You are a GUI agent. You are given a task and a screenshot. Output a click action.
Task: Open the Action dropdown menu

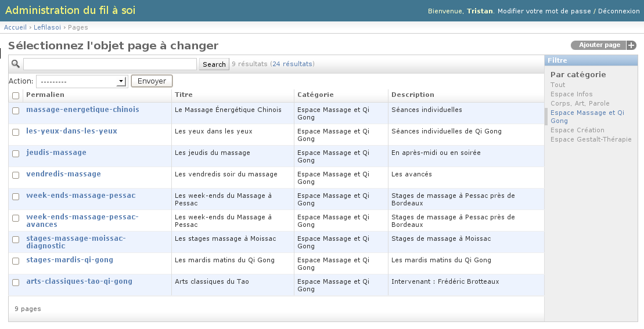81,82
